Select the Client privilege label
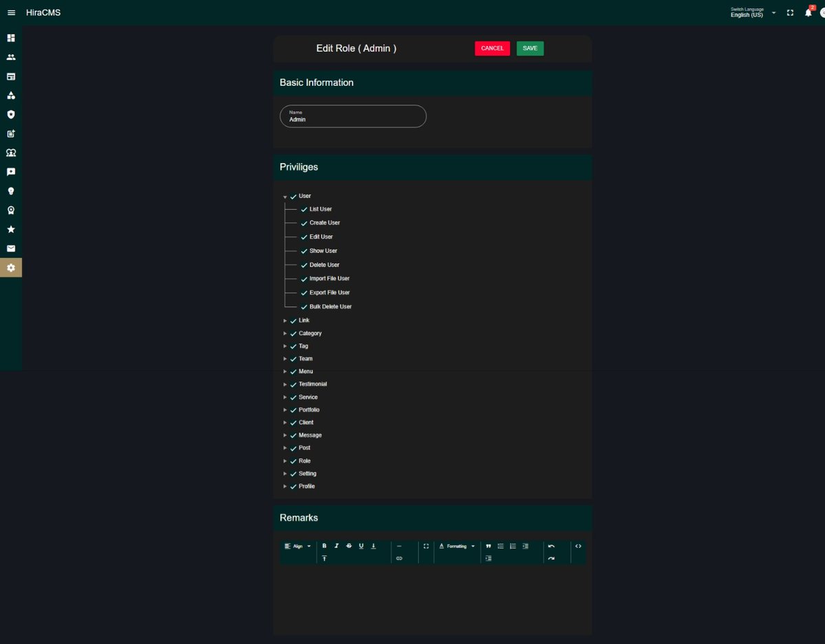The image size is (825, 644). click(306, 423)
